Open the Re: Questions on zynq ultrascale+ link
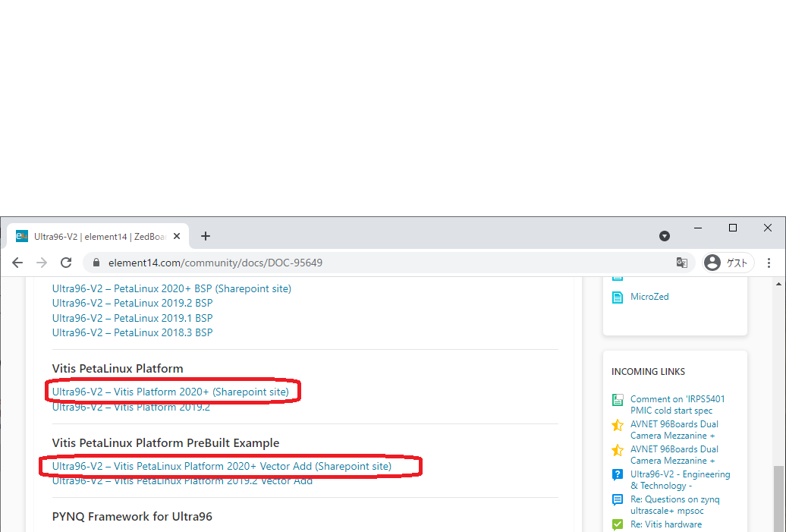 click(x=674, y=499)
